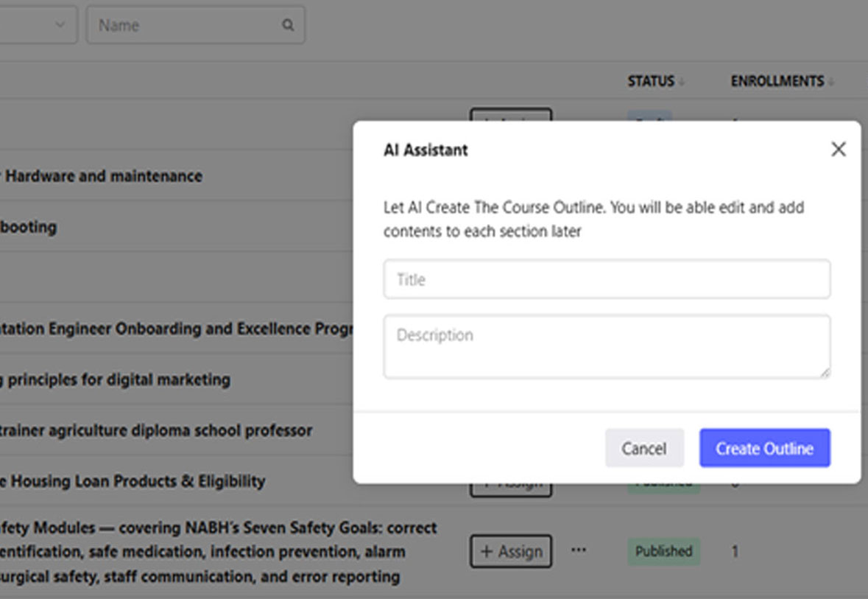Click the Title input field
Screen dimensions: 868x599
[607, 279]
